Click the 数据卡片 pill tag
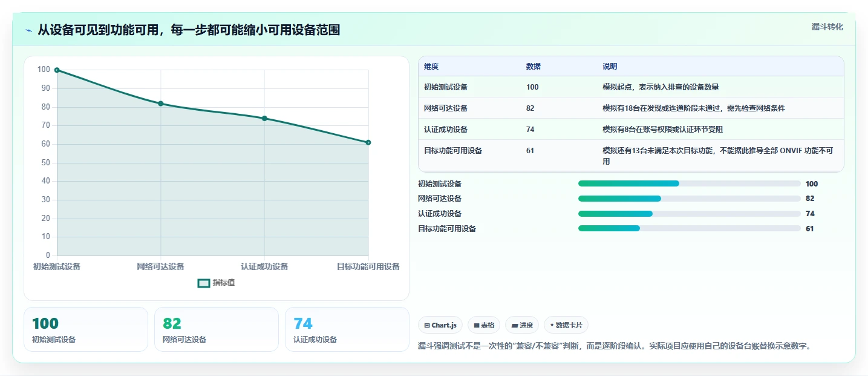 (566, 325)
